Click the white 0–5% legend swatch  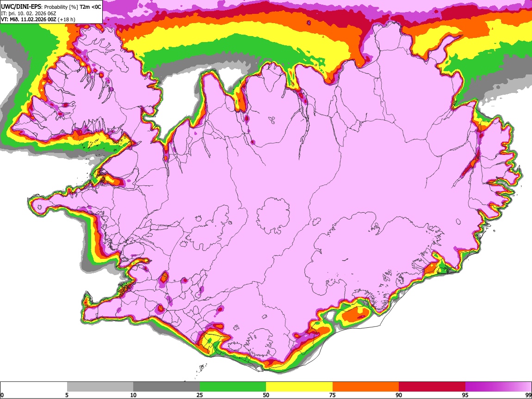34,387
